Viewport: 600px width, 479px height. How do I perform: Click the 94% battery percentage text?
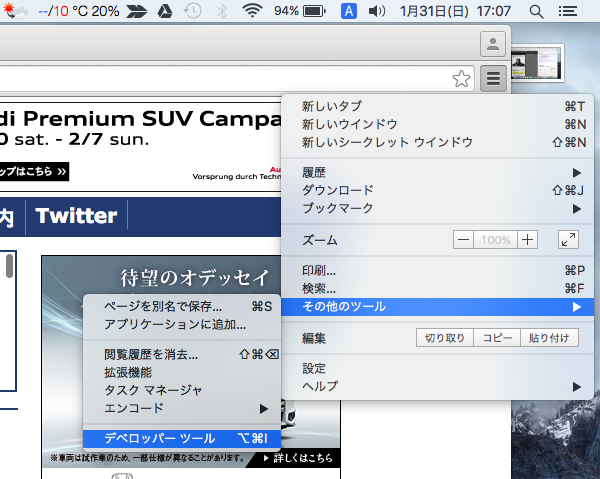tap(286, 11)
